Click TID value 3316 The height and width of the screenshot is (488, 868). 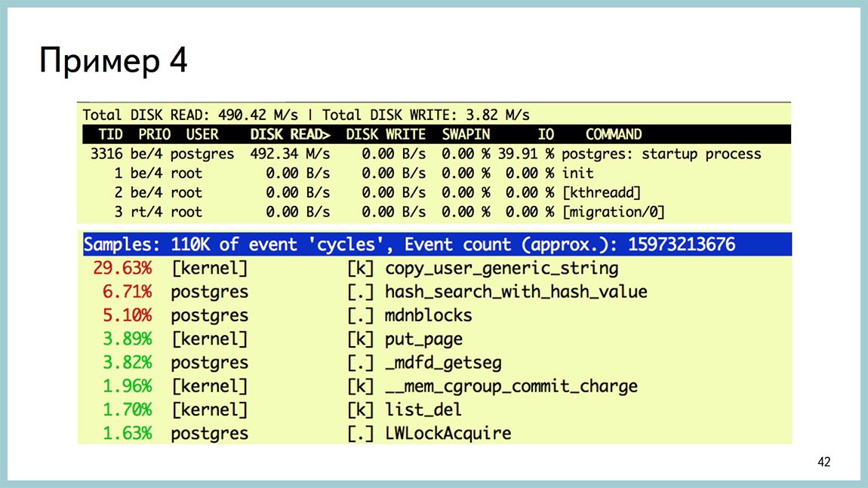pyautogui.click(x=106, y=154)
